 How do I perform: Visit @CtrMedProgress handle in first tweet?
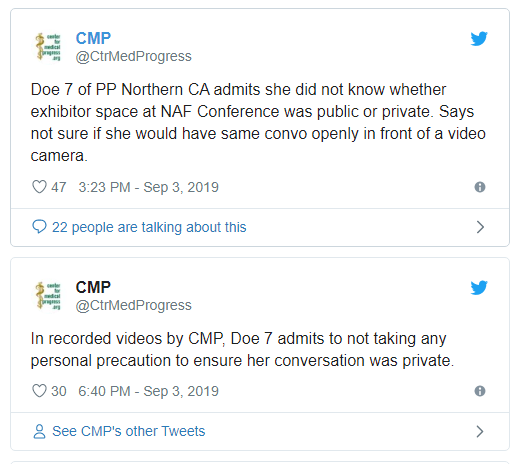coord(134,56)
